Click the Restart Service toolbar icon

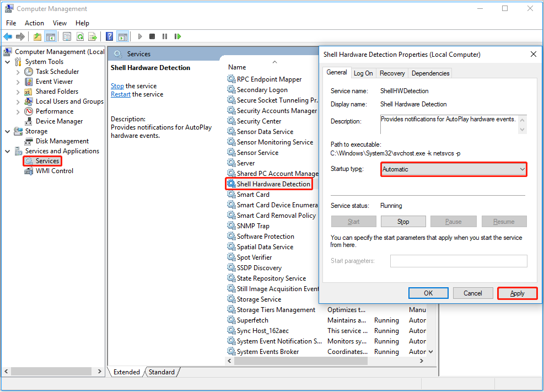[178, 36]
